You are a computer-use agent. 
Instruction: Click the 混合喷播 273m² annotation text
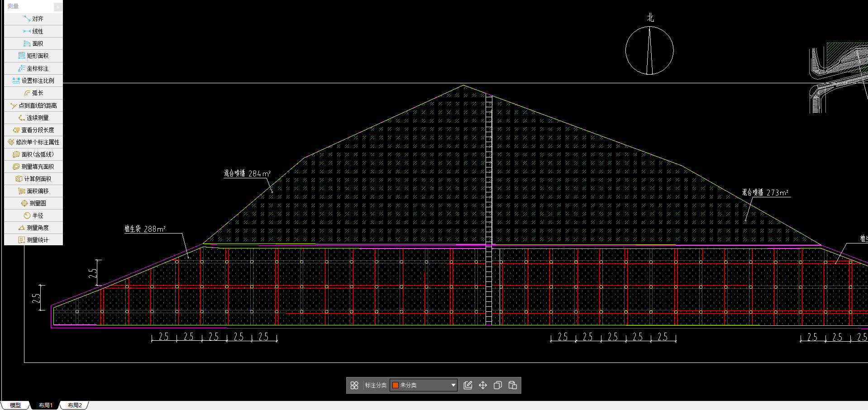pyautogui.click(x=765, y=192)
